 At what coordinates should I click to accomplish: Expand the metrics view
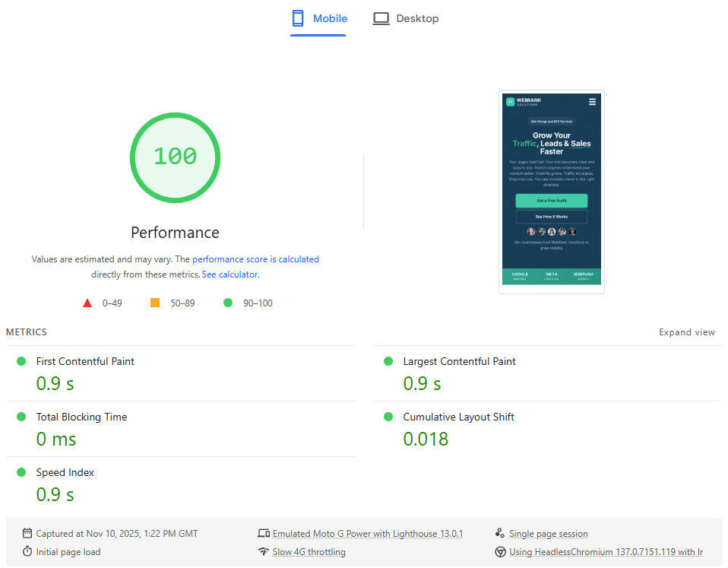[x=686, y=332]
